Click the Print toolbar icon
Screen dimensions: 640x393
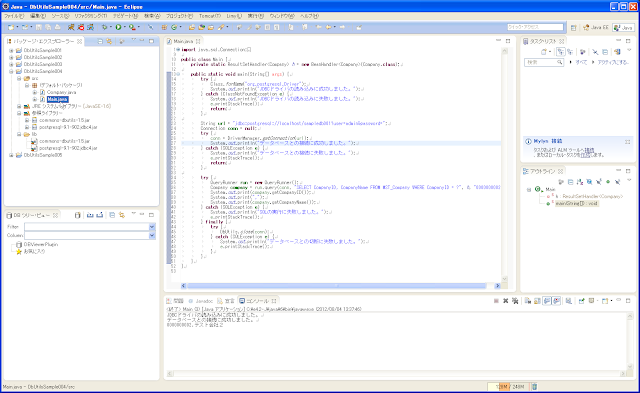point(58,27)
